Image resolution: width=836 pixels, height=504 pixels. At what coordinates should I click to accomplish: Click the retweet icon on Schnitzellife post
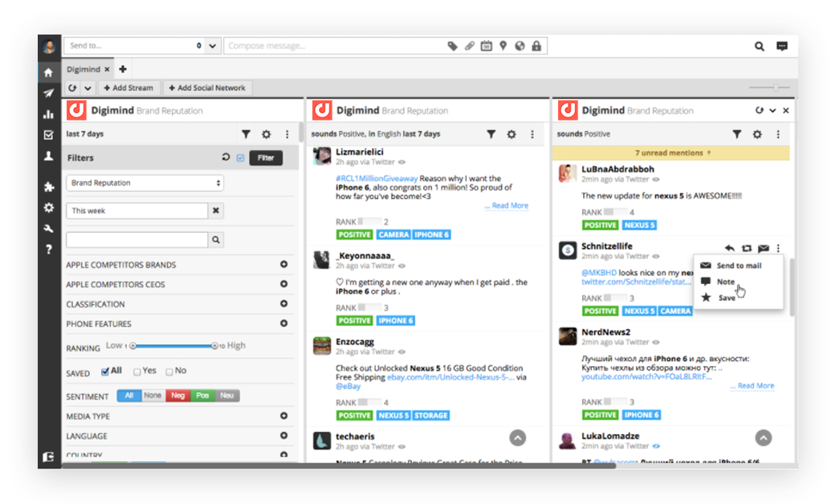pos(746,248)
